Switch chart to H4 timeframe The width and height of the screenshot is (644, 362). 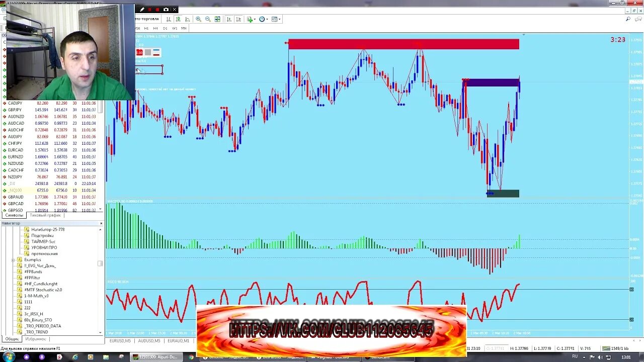tap(155, 28)
